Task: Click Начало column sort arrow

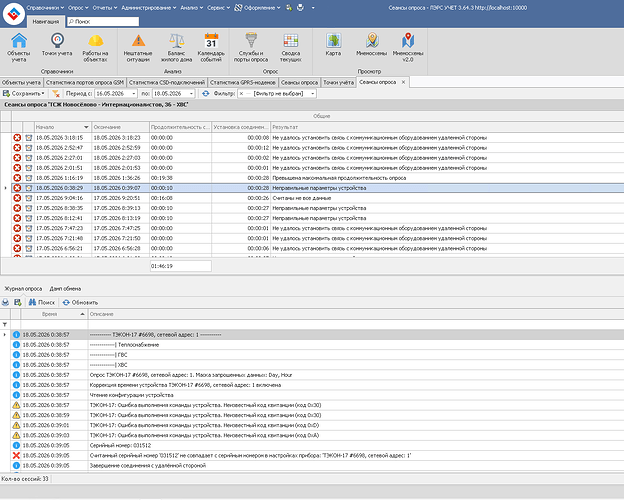Action: pos(86,127)
